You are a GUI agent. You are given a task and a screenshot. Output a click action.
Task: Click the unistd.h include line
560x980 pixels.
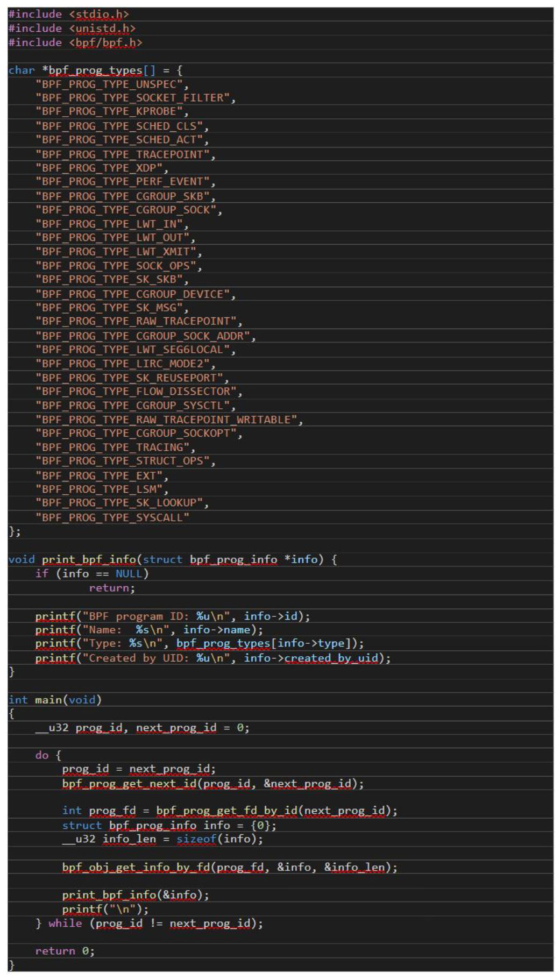coord(72,29)
